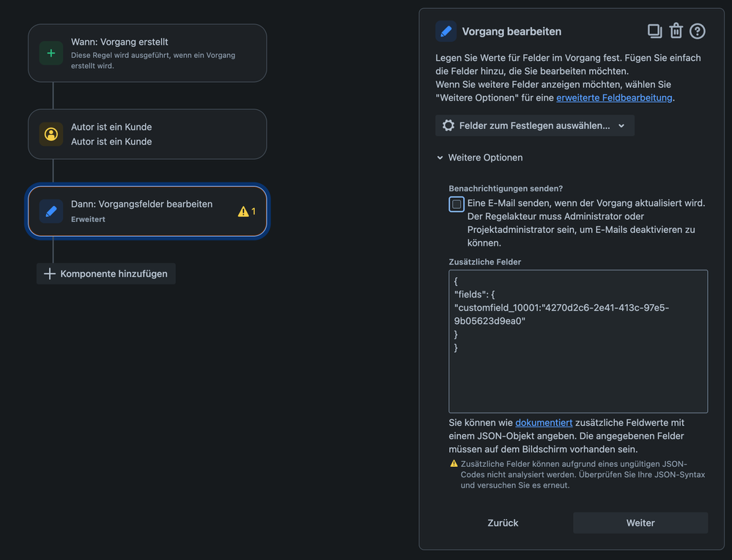Click inside the Zusätzliche Felder JSON text area
This screenshot has height=560, width=732.
click(578, 342)
